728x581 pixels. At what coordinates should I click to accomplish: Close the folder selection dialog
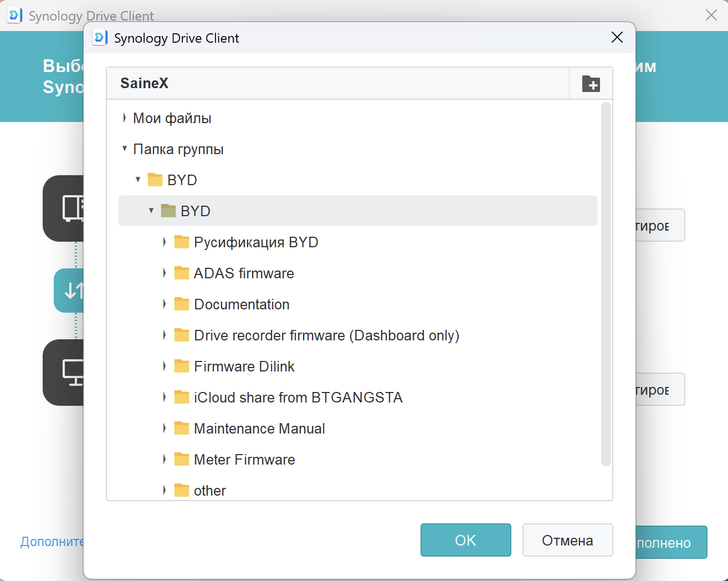[x=617, y=38]
